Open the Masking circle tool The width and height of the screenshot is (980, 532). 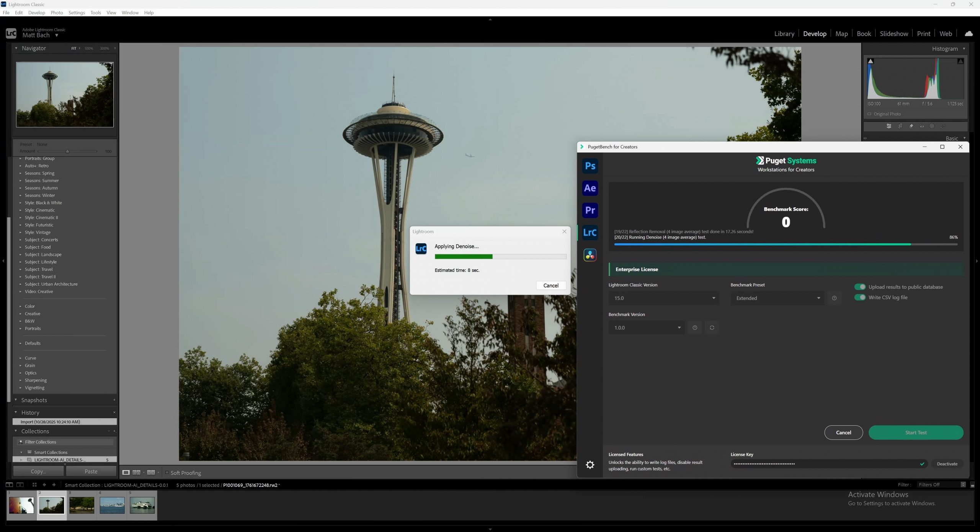pos(932,126)
